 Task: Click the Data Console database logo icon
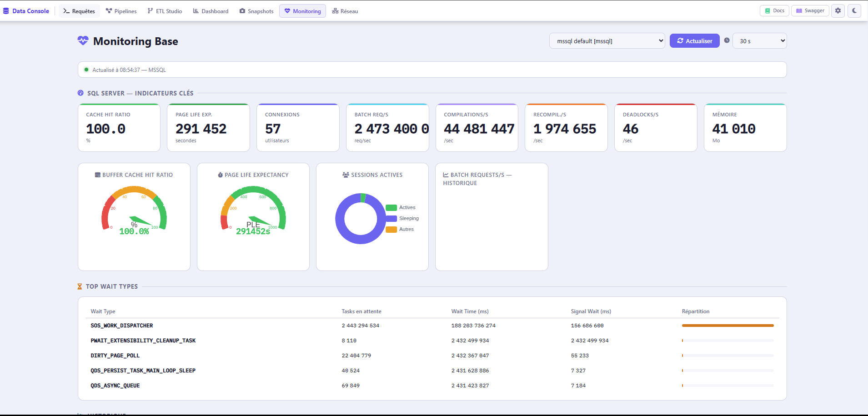click(6, 11)
